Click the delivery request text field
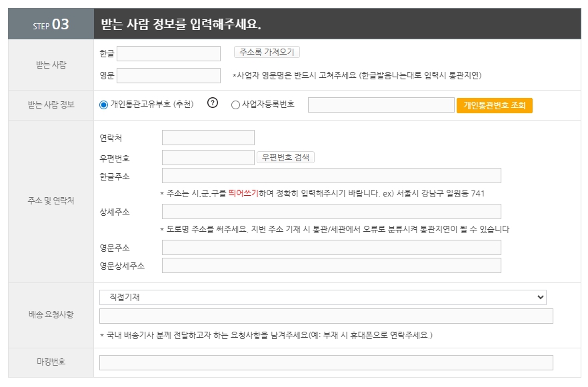The height and width of the screenshot is (387, 588). coord(326,316)
